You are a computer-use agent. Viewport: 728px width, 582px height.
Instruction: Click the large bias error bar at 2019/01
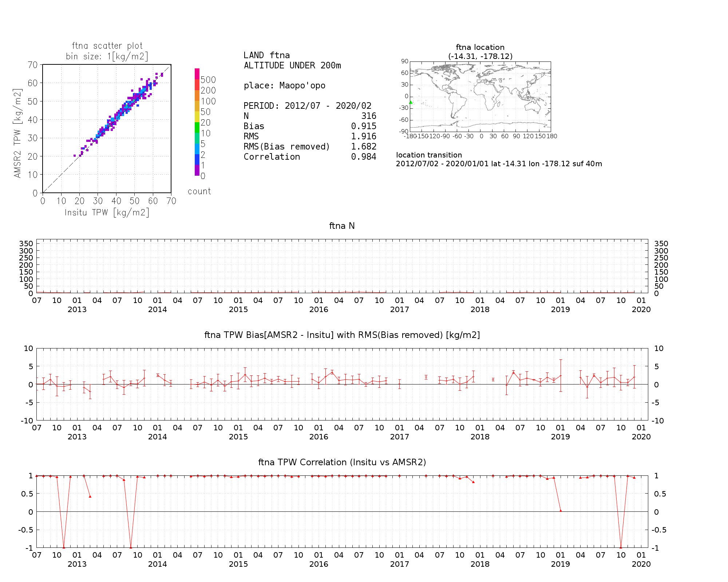tap(561, 375)
